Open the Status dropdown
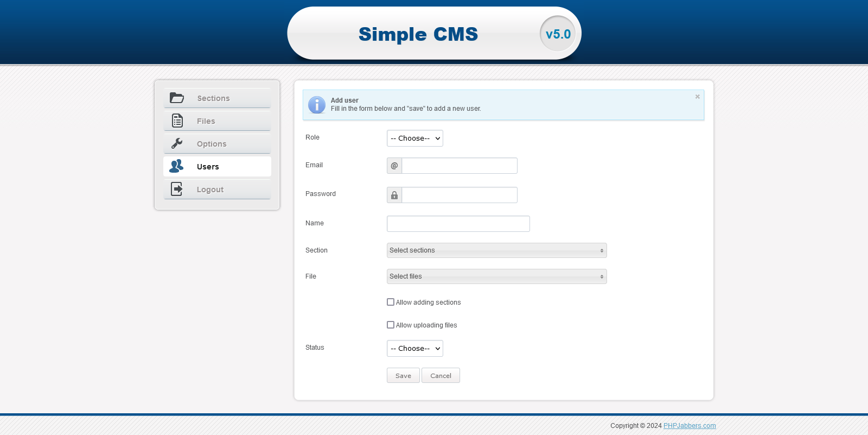868x435 pixels. coord(415,349)
